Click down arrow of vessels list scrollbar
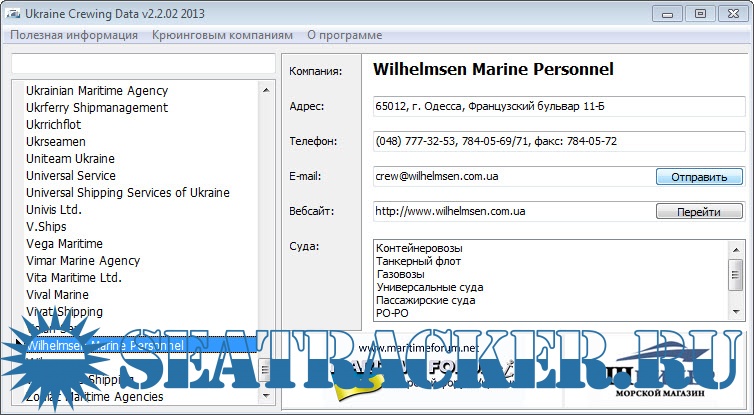This screenshot has width=754, height=415. 737,312
